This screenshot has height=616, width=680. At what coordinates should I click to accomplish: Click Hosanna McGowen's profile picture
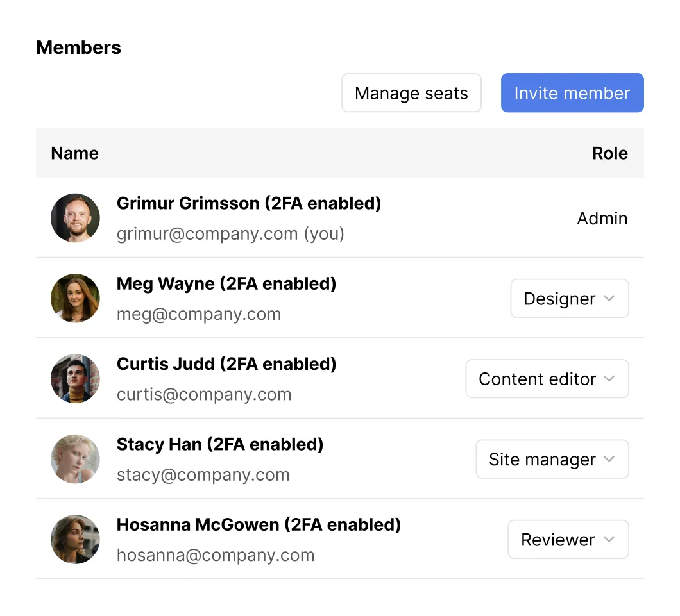75,539
